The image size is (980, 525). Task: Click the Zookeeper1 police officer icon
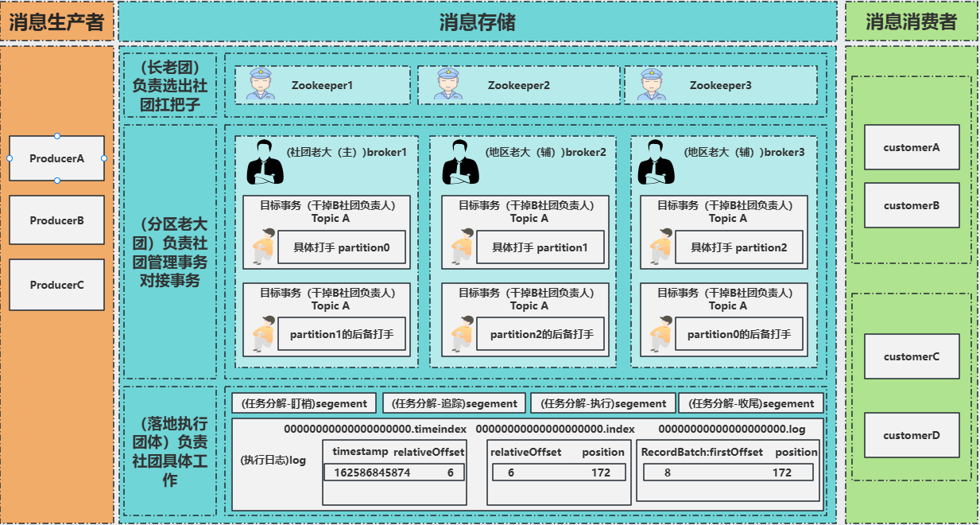click(261, 85)
